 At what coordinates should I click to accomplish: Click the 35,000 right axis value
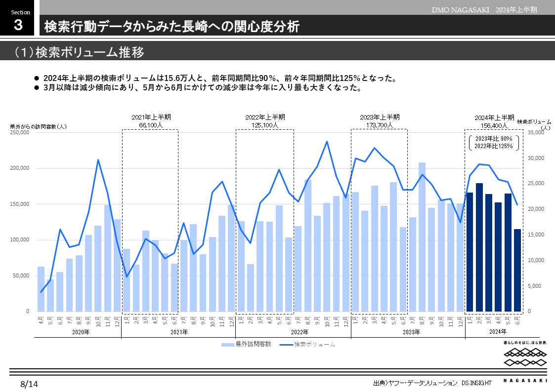click(536, 132)
